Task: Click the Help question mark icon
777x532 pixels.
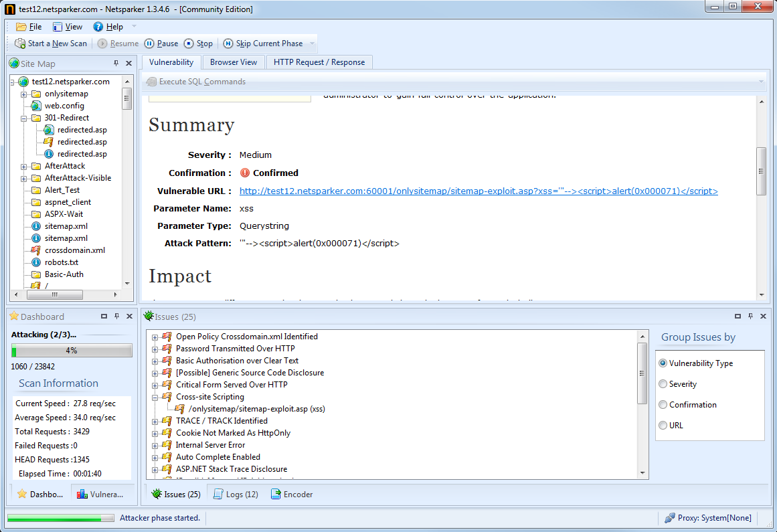Action: coord(98,27)
